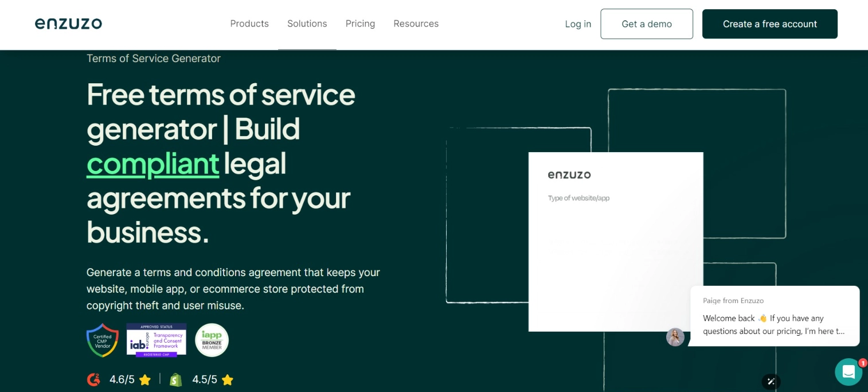Screen dimensions: 868x392
Task: Click the underlined word compliant
Action: click(x=153, y=163)
